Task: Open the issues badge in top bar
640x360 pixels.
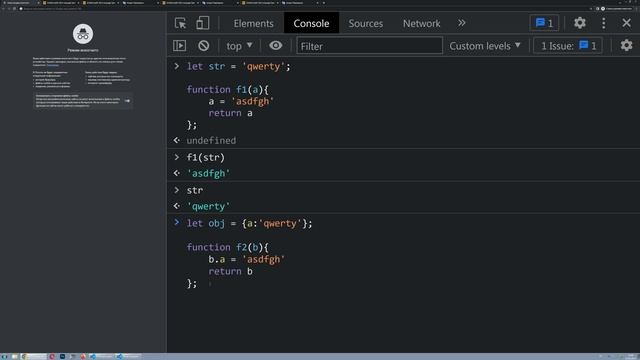Action: click(544, 23)
